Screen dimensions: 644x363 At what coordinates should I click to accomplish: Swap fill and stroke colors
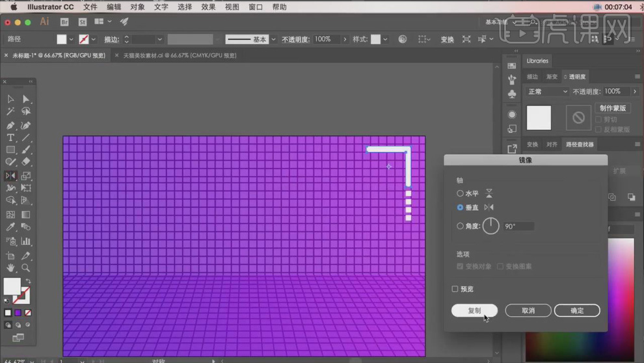pos(29,281)
